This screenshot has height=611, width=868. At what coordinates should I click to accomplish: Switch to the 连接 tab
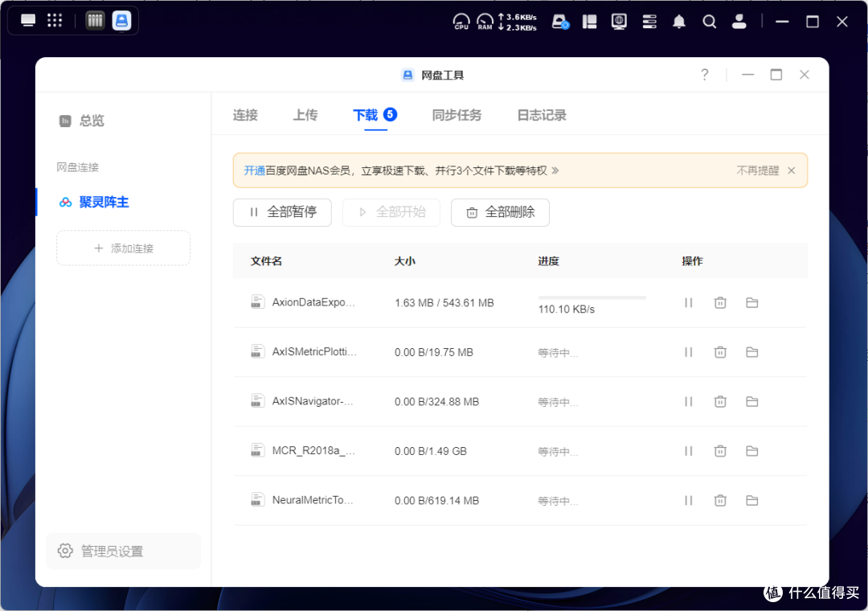[x=245, y=115]
